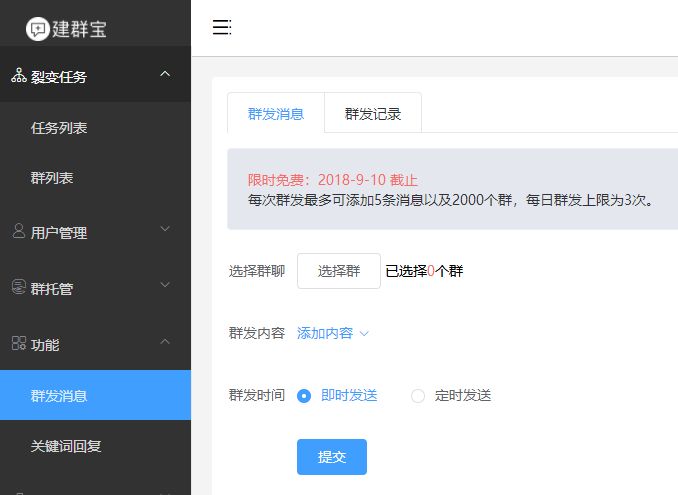
Task: Switch to the 群发消息 tab
Action: [276, 114]
